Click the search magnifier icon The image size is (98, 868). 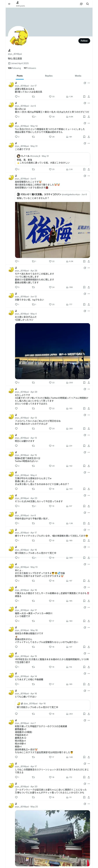[x=88, y=4]
